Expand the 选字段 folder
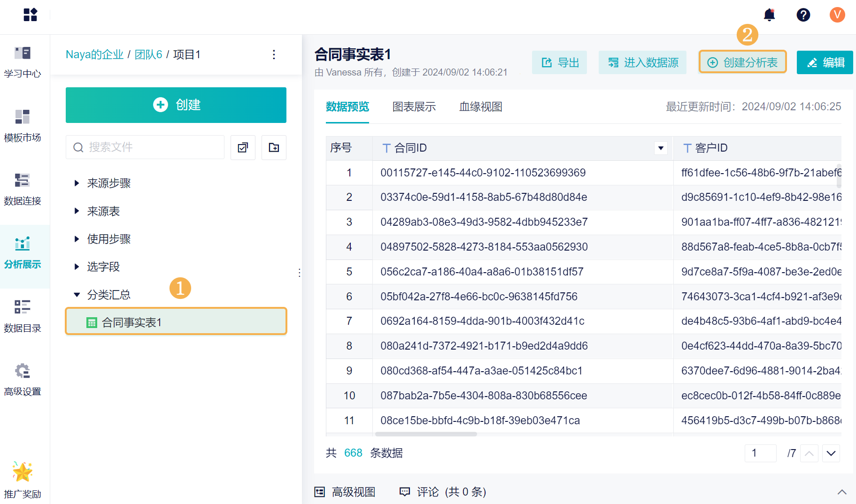The image size is (856, 504). click(77, 267)
